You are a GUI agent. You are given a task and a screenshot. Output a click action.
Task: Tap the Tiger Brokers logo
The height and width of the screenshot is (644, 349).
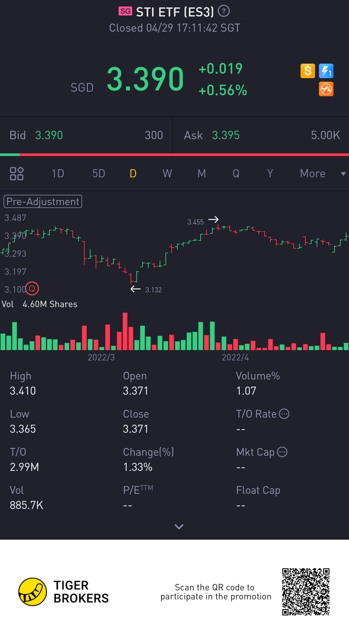coord(64,592)
